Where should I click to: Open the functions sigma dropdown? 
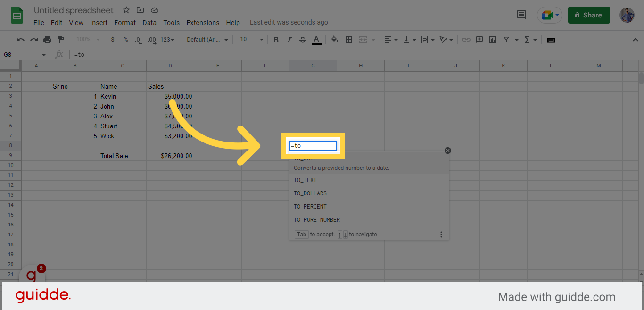[x=530, y=40]
